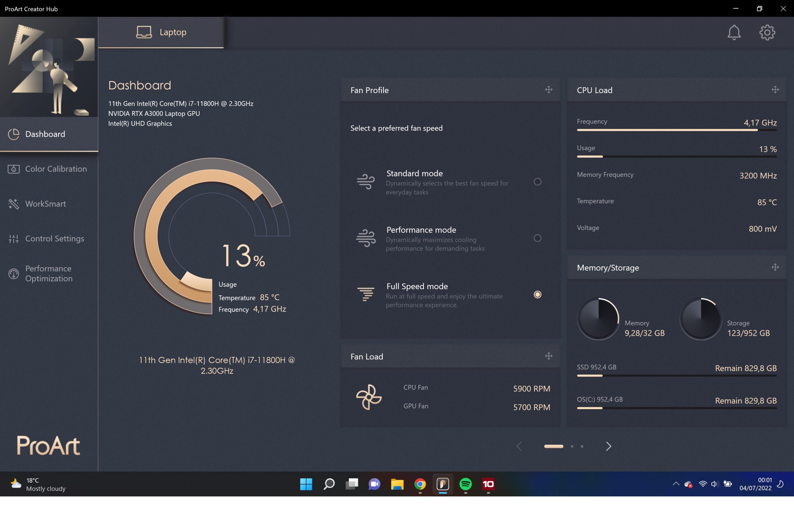Click the Performance Optimization gauge icon
The image size is (794, 532).
pyautogui.click(x=14, y=274)
